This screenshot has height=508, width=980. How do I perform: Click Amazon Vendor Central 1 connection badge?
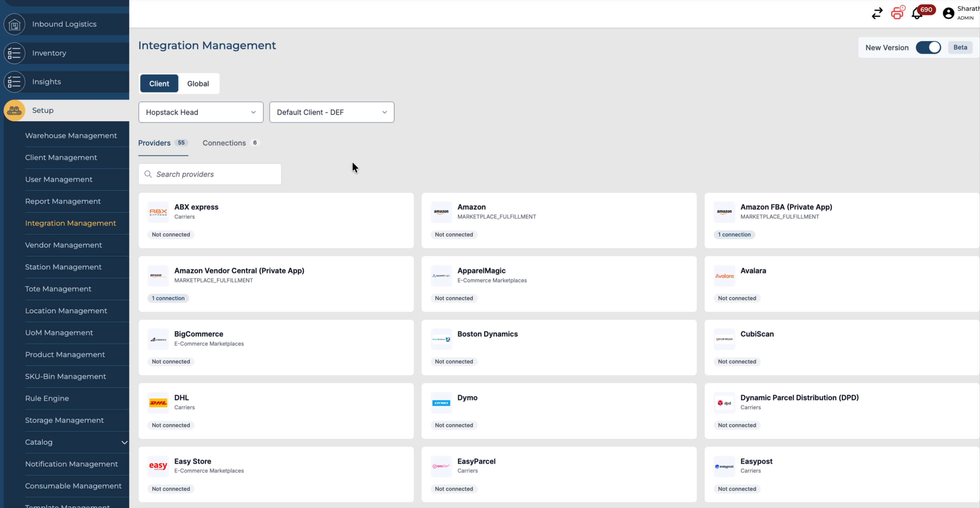coord(168,298)
